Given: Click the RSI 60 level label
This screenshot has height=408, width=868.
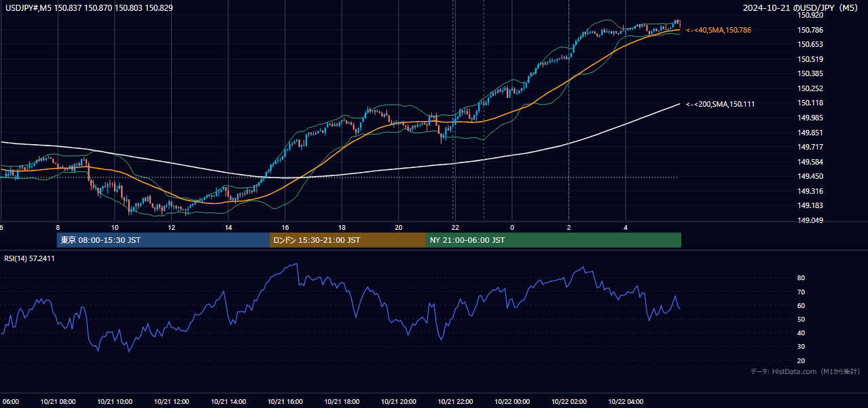Looking at the screenshot, I should pos(801,305).
